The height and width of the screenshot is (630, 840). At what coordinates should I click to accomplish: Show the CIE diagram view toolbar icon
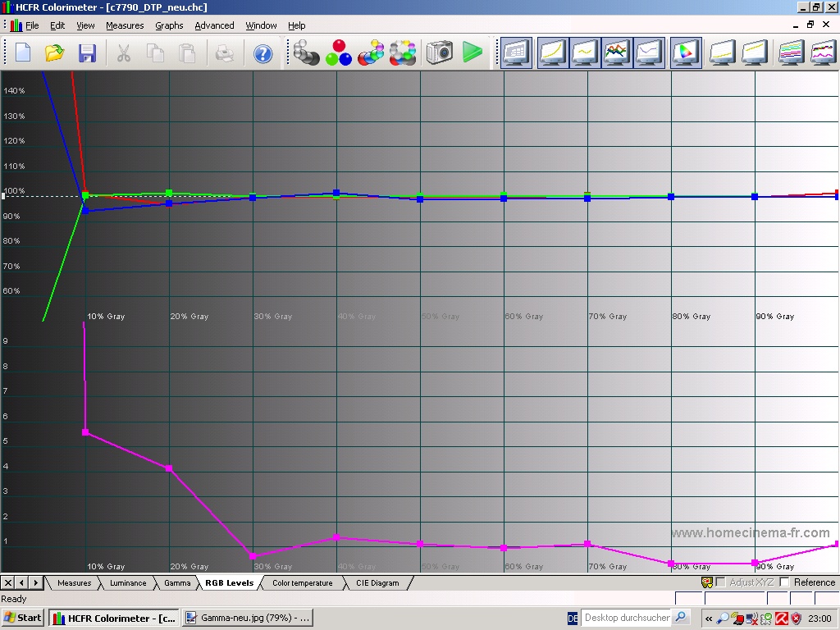[685, 53]
